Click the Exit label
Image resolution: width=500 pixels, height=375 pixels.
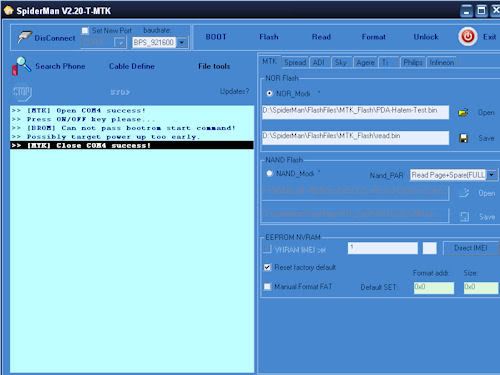pos(489,37)
